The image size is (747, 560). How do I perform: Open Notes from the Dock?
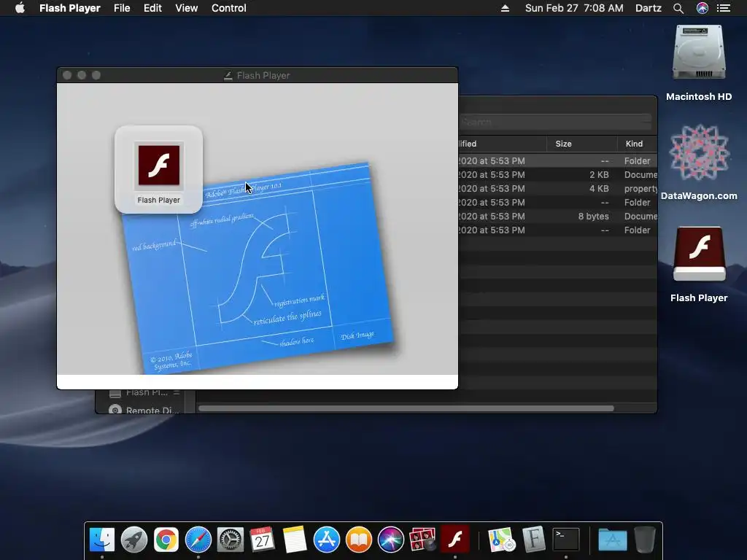[x=295, y=540]
